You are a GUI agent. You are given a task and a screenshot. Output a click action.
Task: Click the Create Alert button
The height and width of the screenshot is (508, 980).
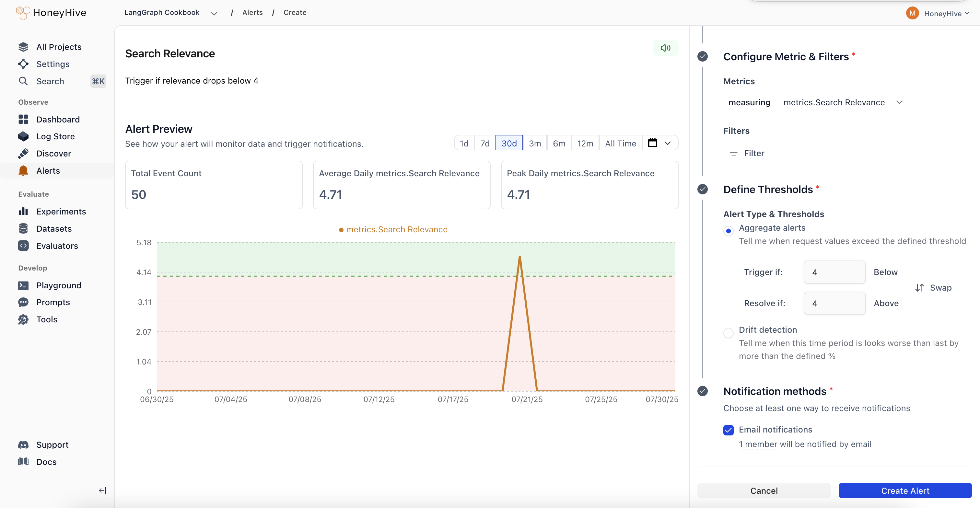point(905,491)
